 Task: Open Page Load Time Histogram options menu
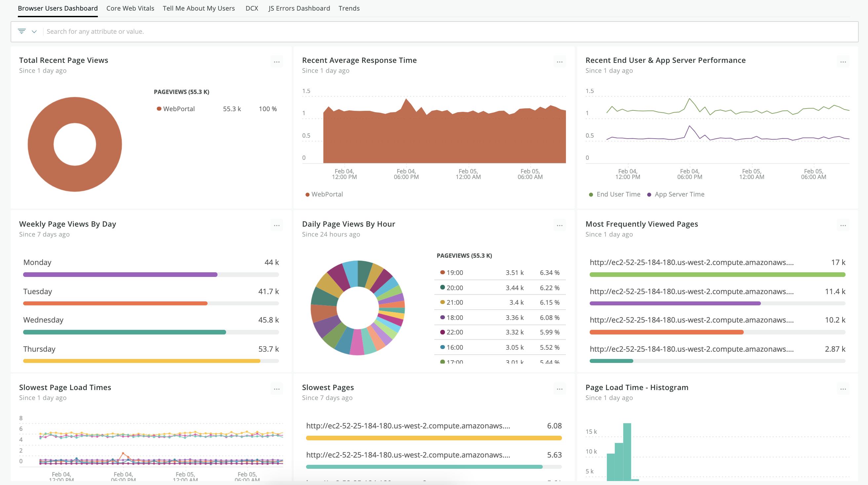pyautogui.click(x=843, y=389)
